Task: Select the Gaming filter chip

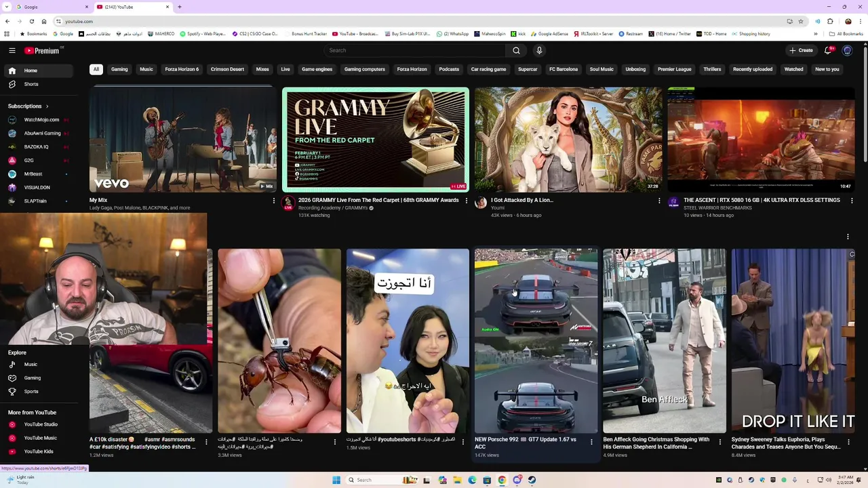Action: (119, 69)
